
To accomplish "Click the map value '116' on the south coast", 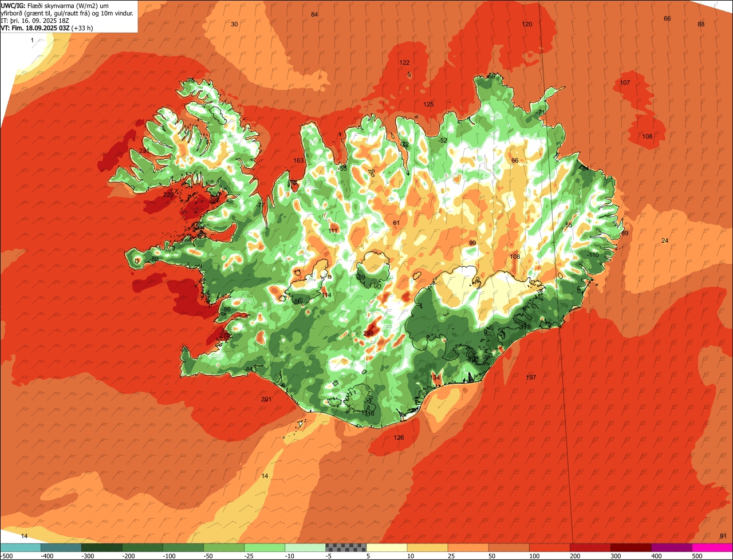I will coord(369,413).
